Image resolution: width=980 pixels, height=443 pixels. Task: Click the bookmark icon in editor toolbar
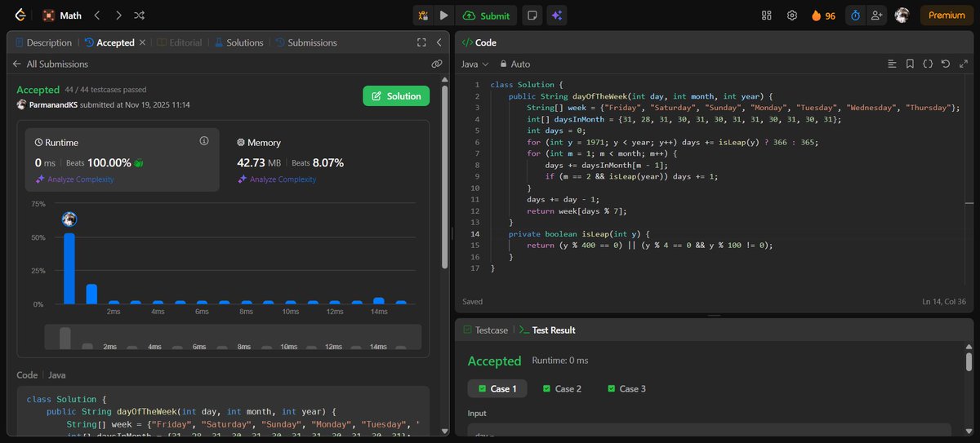pos(910,64)
